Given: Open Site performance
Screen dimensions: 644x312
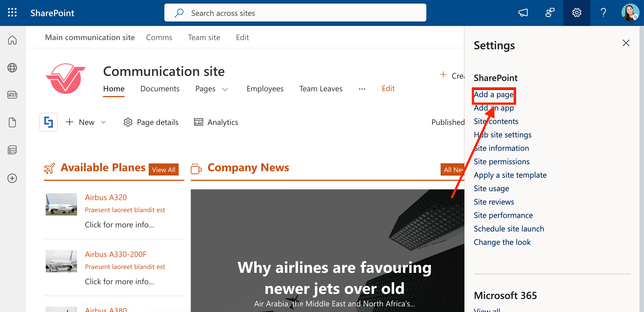Looking at the screenshot, I should click(503, 215).
